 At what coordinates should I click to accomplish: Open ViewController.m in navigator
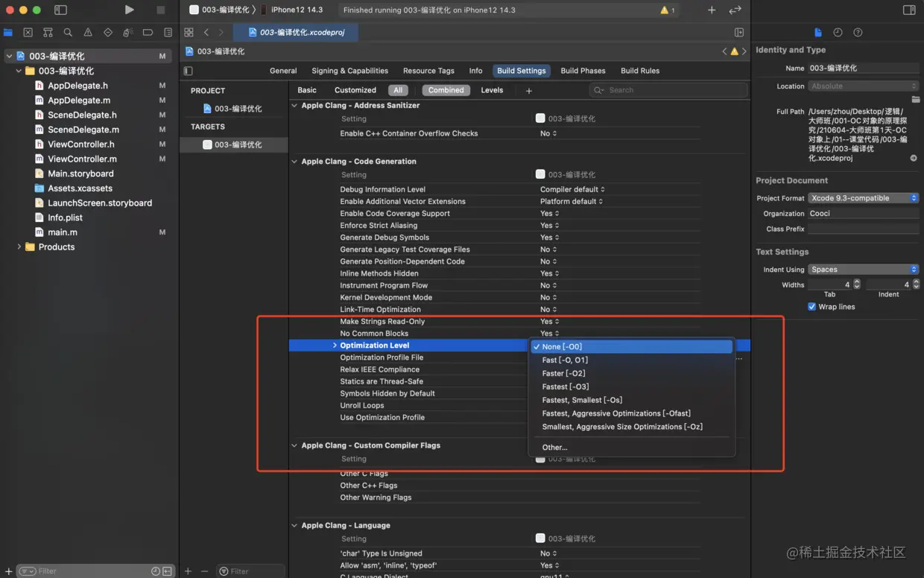[x=82, y=159]
